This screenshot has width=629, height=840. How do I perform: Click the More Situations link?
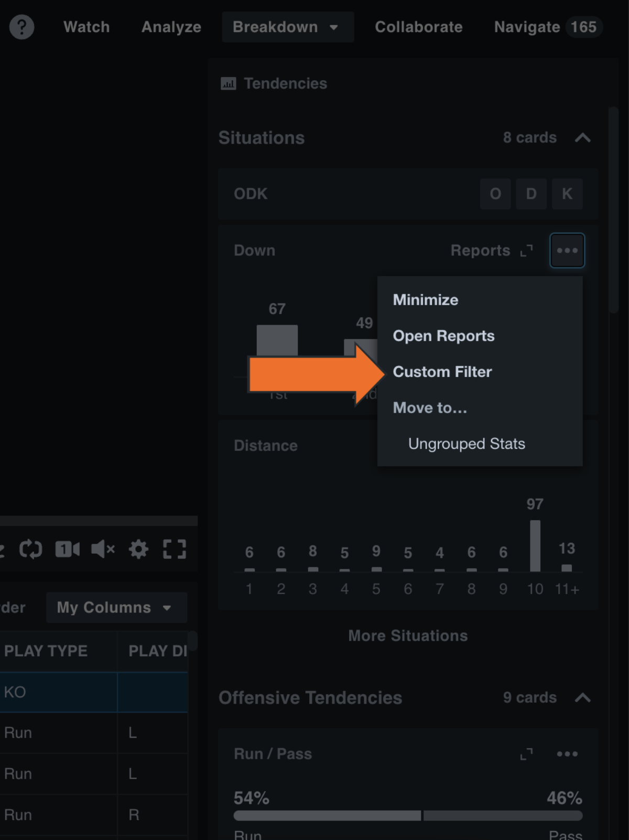(408, 636)
